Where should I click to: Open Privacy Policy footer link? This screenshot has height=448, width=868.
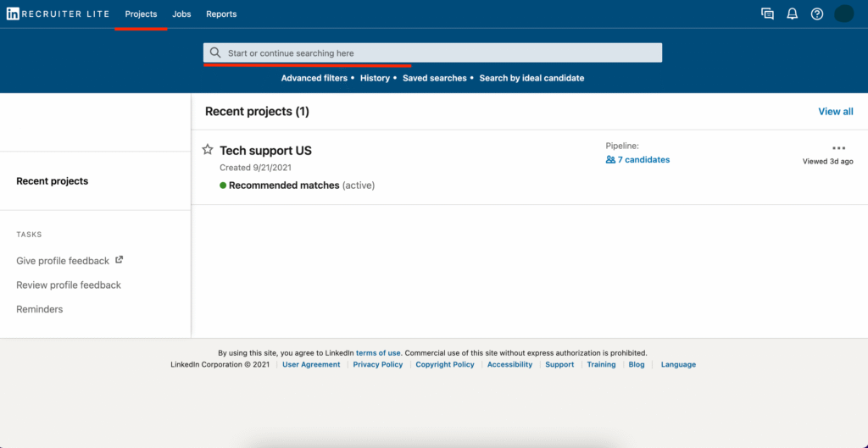tap(378, 364)
